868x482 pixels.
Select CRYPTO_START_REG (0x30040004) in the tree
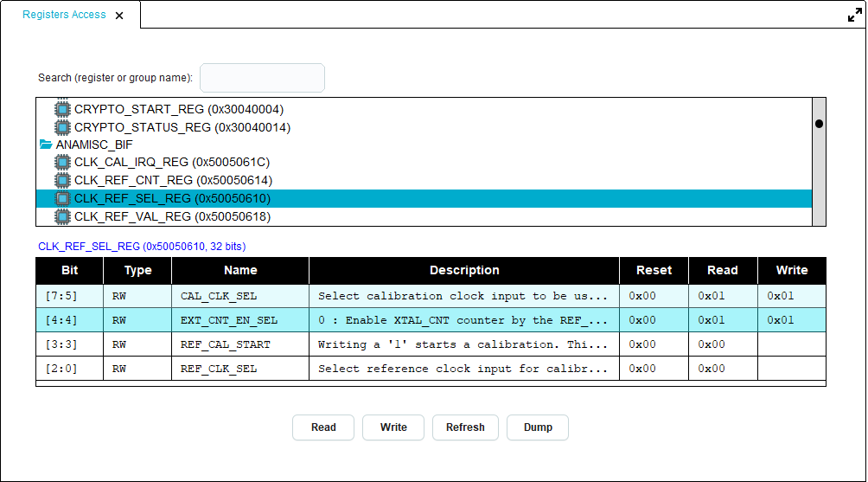pos(179,109)
